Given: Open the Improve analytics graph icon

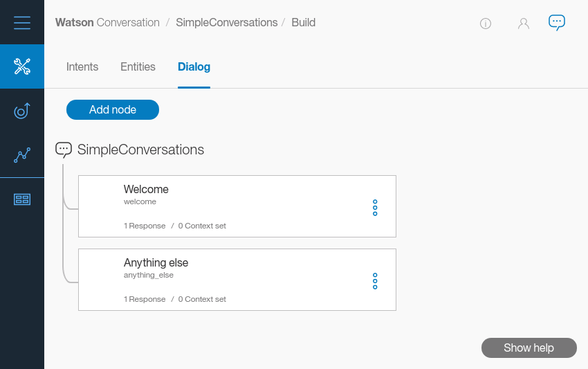Looking at the screenshot, I should tap(22, 155).
